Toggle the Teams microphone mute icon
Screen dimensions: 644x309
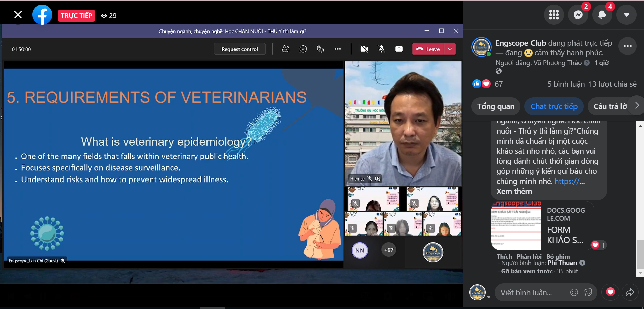point(381,49)
